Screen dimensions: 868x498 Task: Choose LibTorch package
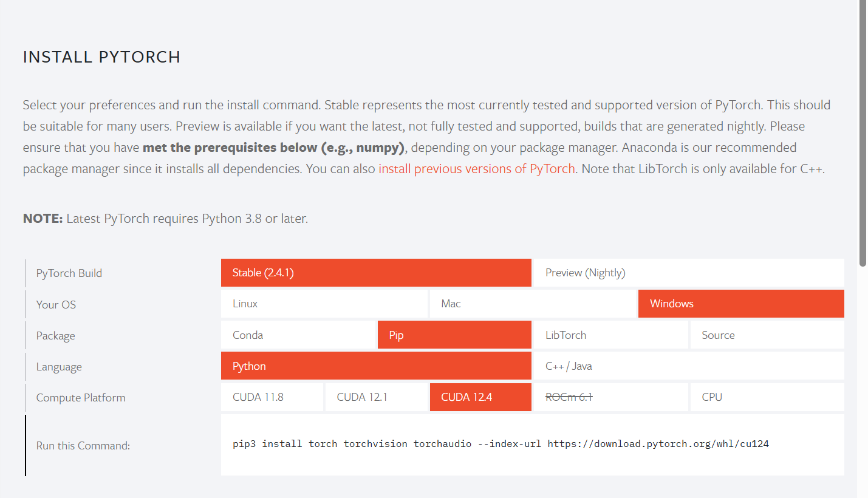(611, 335)
